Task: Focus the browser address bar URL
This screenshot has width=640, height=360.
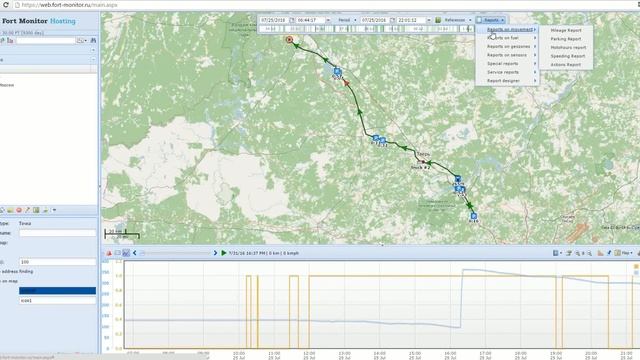Action: click(x=69, y=5)
